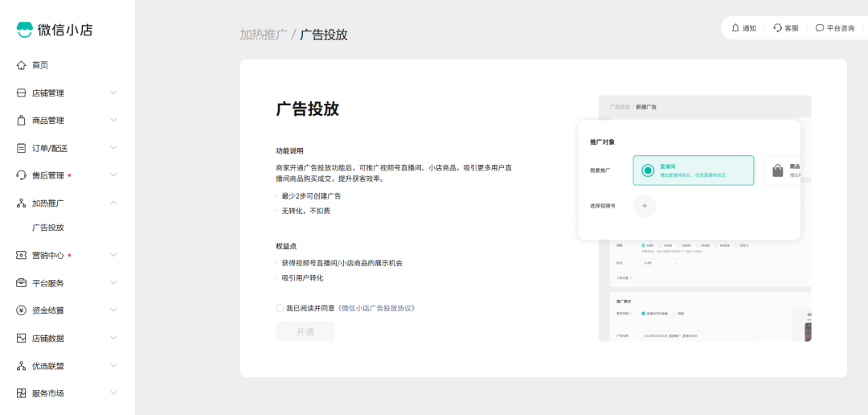Click the 功能说明 section title
Viewport: 868px width, 415px height.
[289, 150]
